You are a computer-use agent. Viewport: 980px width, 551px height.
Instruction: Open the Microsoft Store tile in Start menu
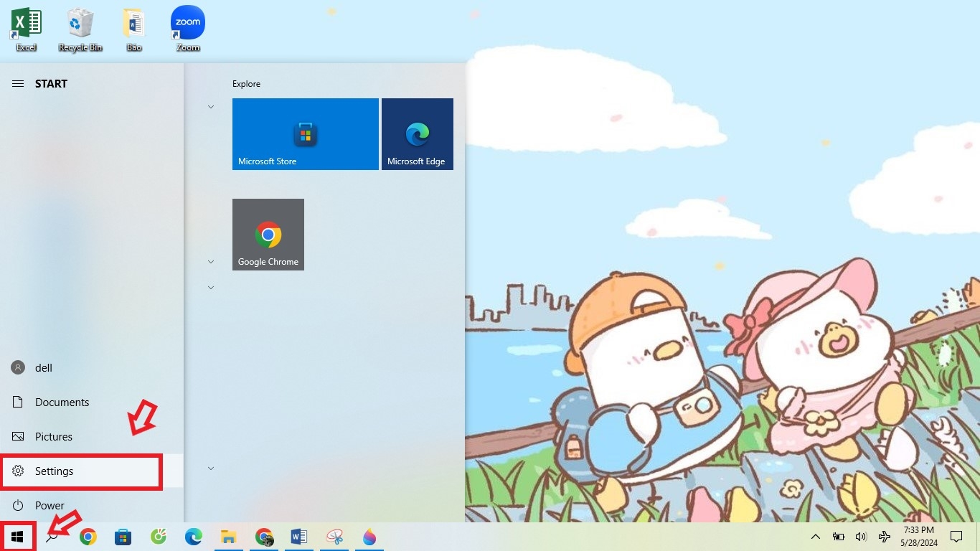pos(305,134)
